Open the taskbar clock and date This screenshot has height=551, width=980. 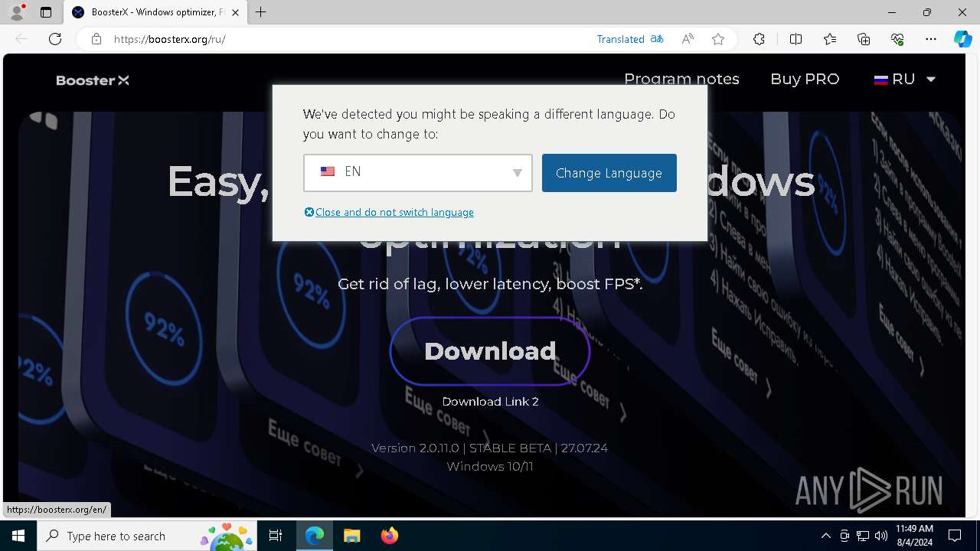(913, 536)
